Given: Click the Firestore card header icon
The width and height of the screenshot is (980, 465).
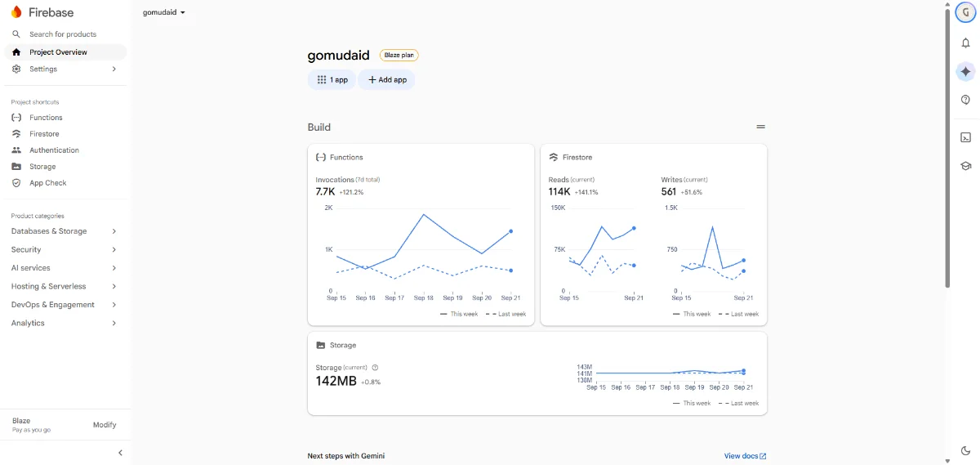Looking at the screenshot, I should 554,157.
